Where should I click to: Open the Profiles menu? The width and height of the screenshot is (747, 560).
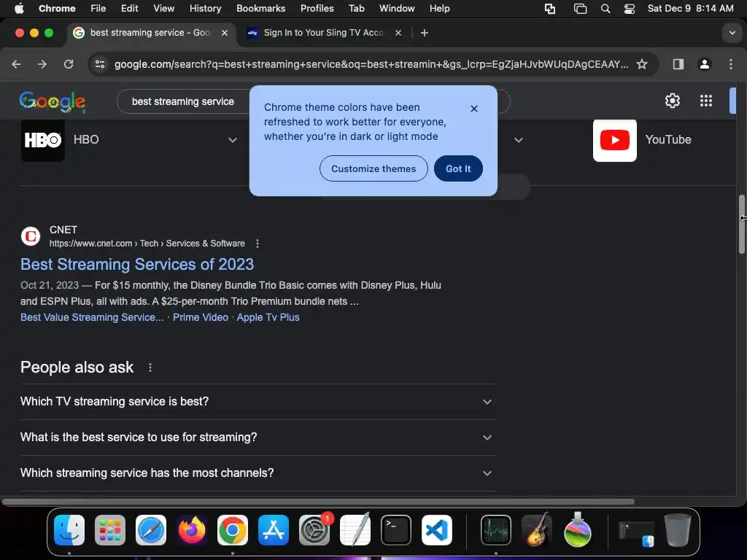pos(317,9)
